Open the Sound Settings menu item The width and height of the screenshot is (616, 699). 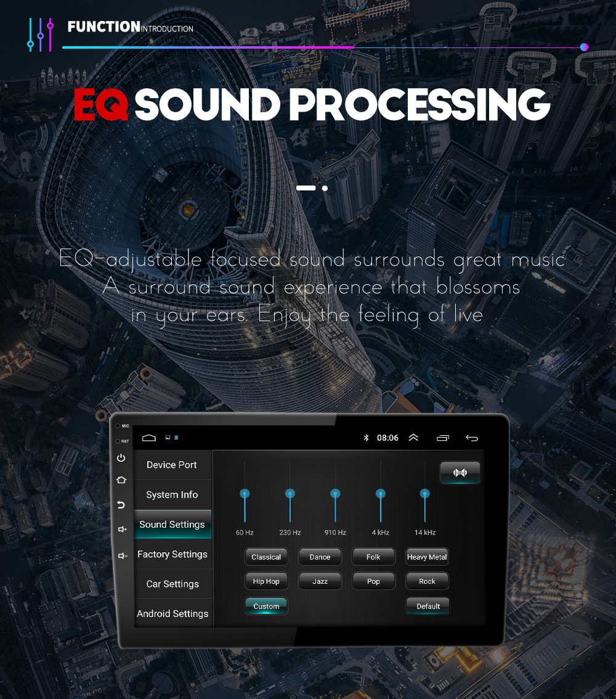[x=172, y=525]
